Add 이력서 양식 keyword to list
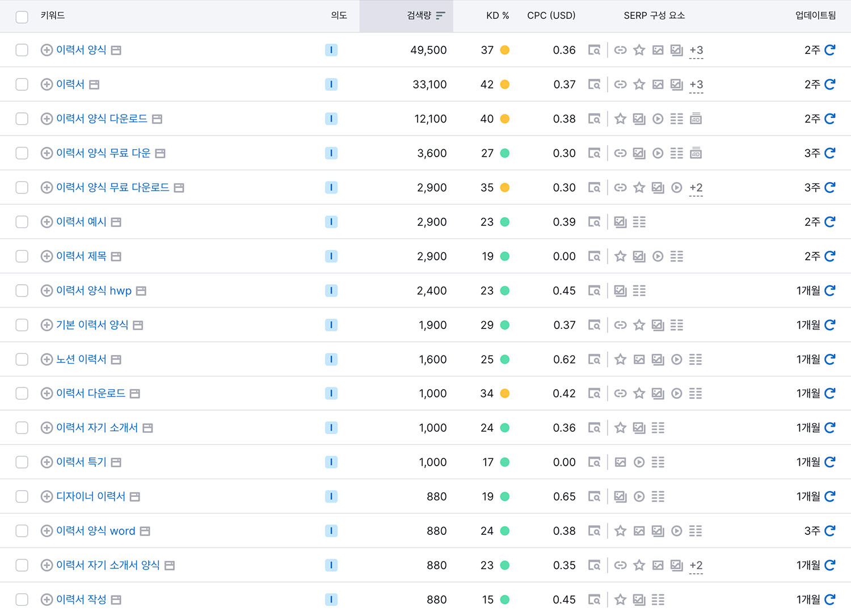Screen dimensions: 851x616 tap(47, 50)
